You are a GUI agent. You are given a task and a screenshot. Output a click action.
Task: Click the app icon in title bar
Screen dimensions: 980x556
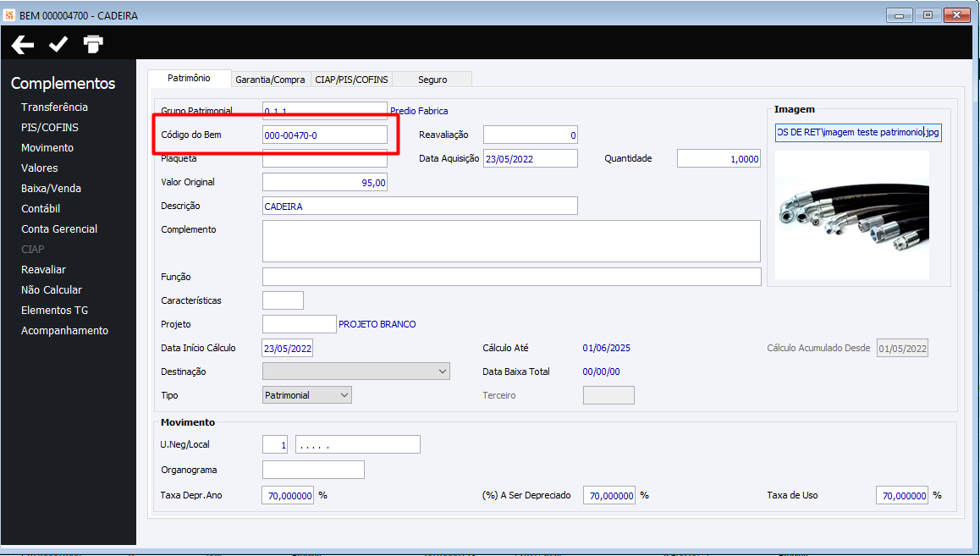tap(8, 15)
